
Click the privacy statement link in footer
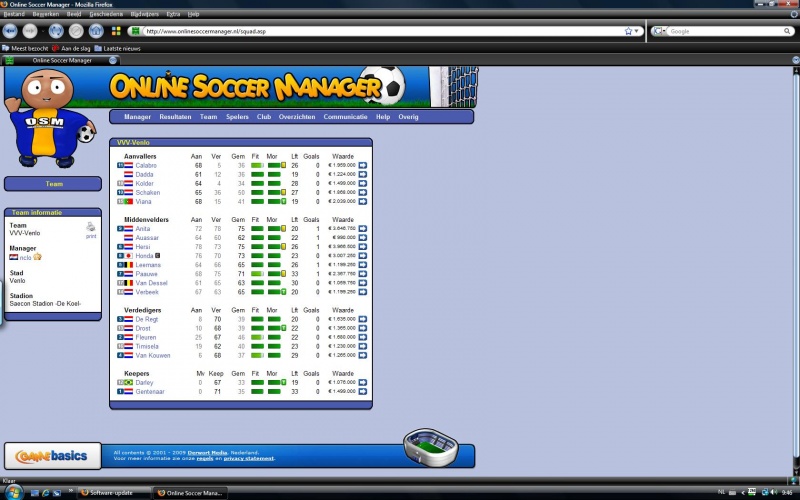coord(251,458)
